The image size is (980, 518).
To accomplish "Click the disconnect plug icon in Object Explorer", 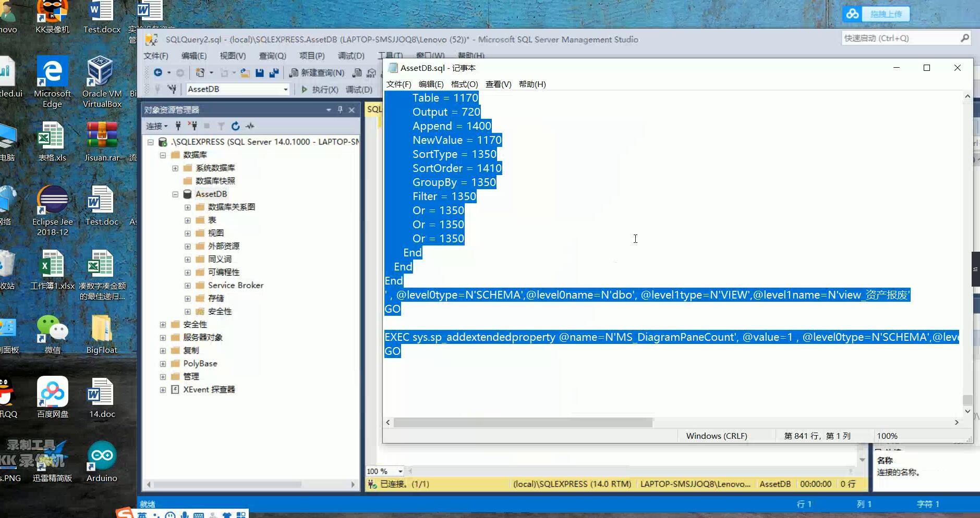I will (x=192, y=126).
